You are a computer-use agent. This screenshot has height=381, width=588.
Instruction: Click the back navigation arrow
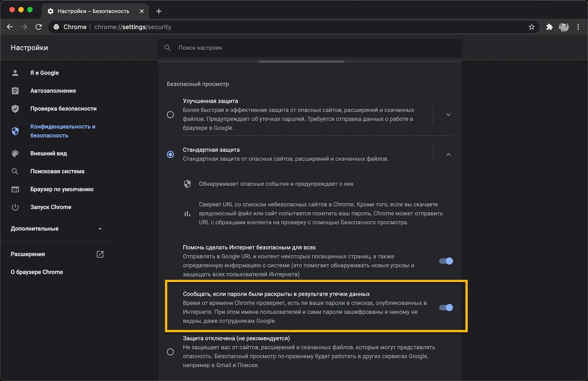(10, 27)
